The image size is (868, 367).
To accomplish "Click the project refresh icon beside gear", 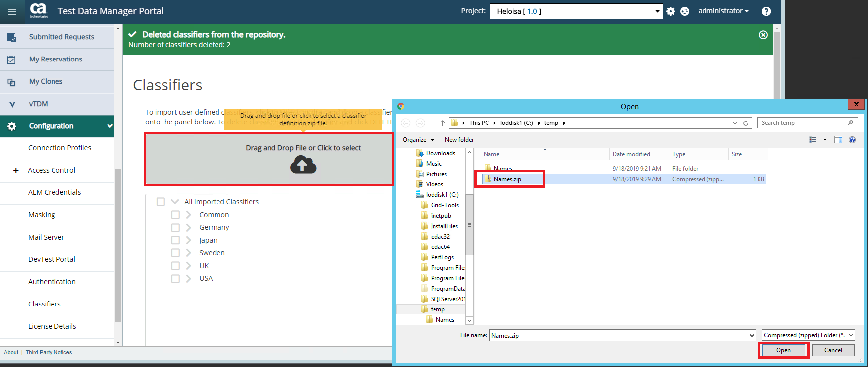I will (x=685, y=11).
